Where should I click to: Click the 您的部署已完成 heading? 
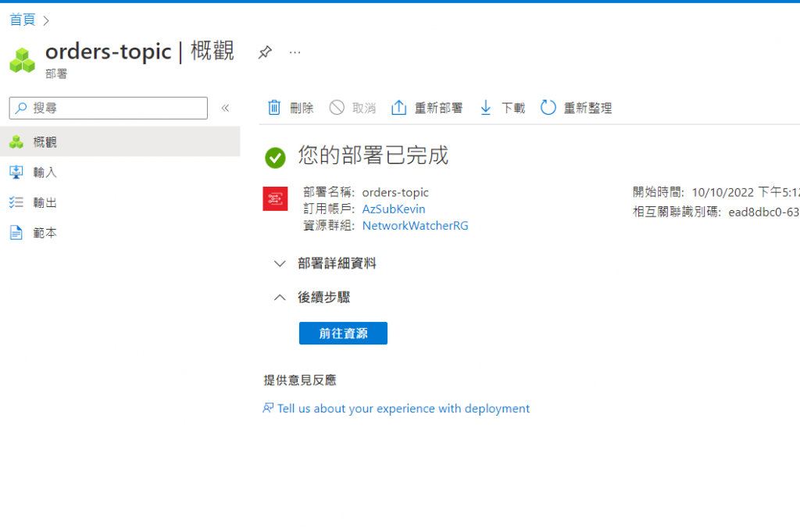[373, 155]
